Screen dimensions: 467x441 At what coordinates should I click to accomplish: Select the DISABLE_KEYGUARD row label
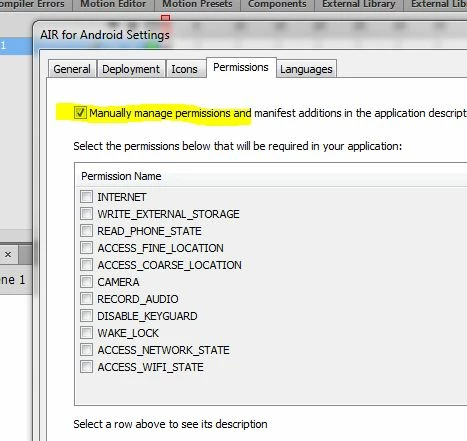147,316
